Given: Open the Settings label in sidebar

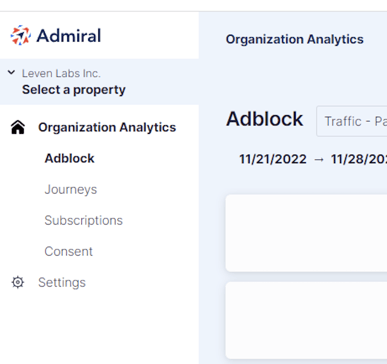Looking at the screenshot, I should (x=62, y=282).
